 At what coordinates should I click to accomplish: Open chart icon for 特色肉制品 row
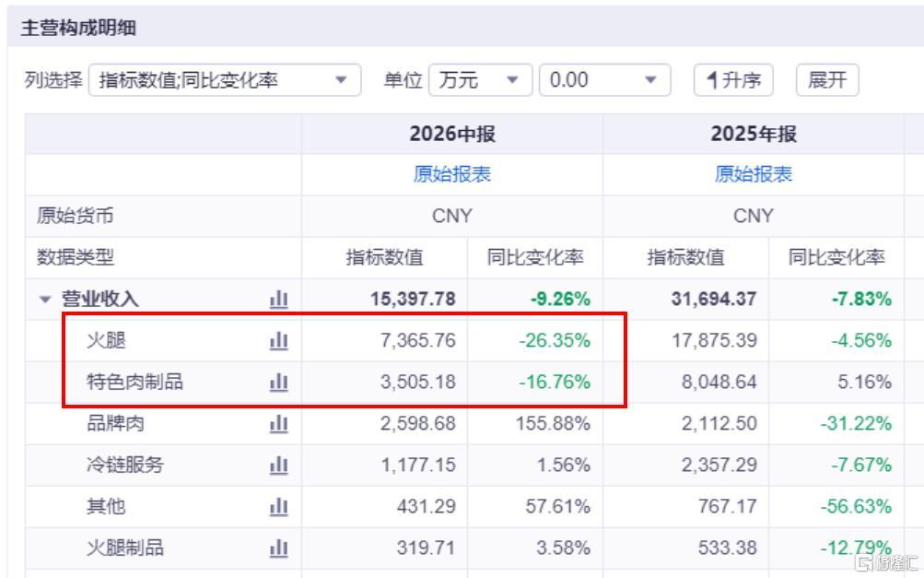click(x=279, y=383)
